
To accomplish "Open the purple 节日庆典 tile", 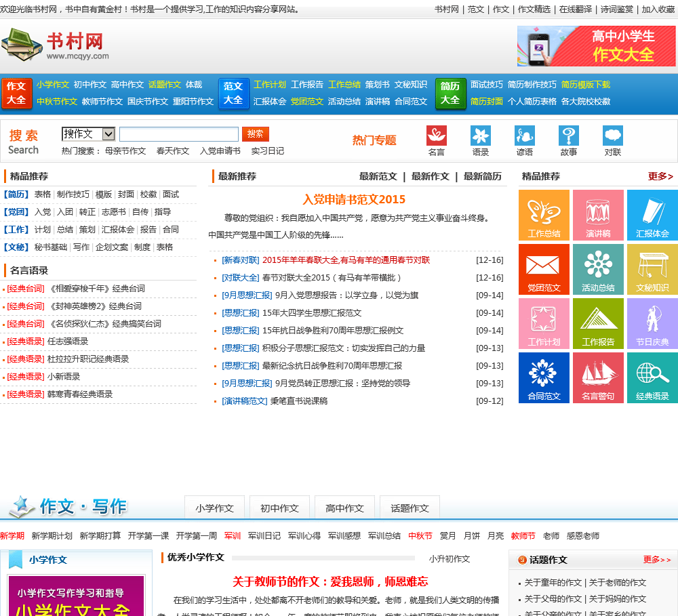I will (652, 323).
